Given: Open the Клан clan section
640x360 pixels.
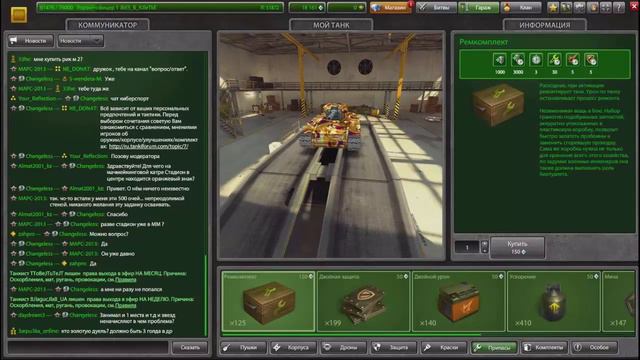Looking at the screenshot, I should coord(521,7).
